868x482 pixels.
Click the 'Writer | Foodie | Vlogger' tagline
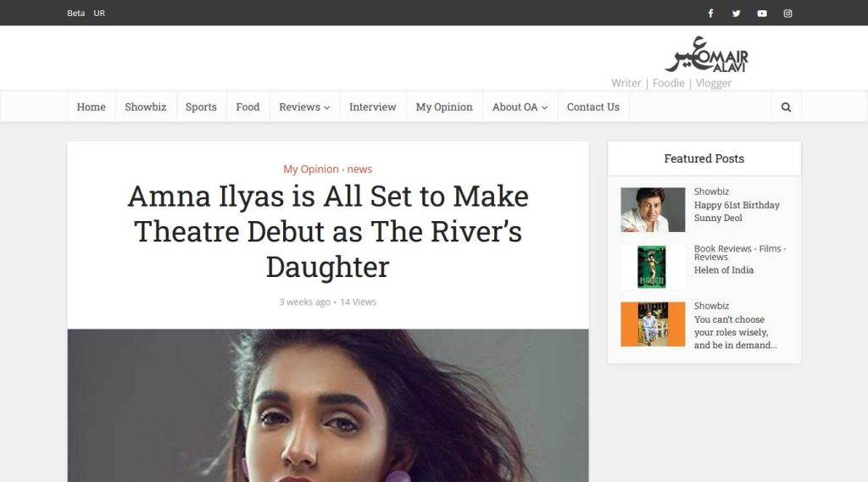point(671,83)
